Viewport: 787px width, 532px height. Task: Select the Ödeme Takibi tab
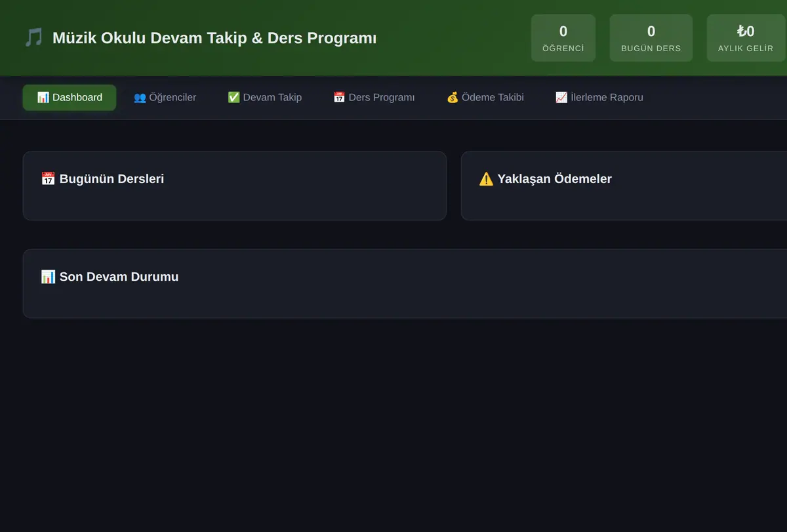(485, 98)
